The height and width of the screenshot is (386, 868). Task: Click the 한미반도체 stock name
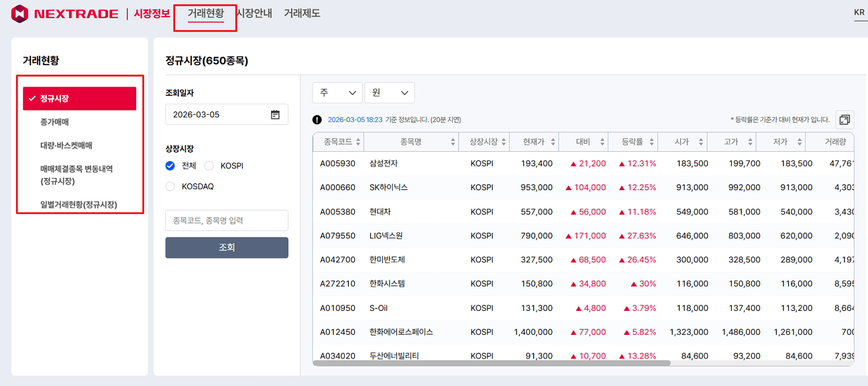[x=387, y=260]
